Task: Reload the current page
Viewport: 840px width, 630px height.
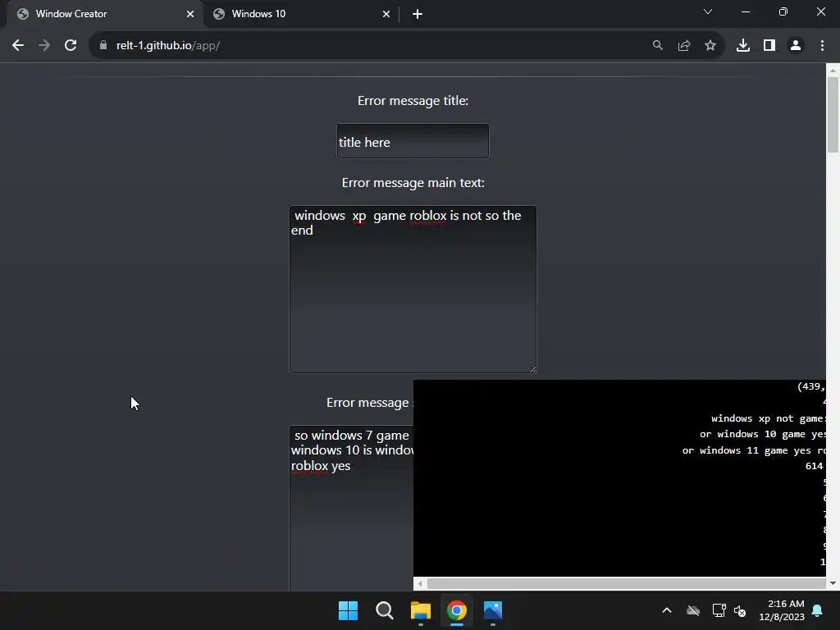Action: click(x=71, y=46)
